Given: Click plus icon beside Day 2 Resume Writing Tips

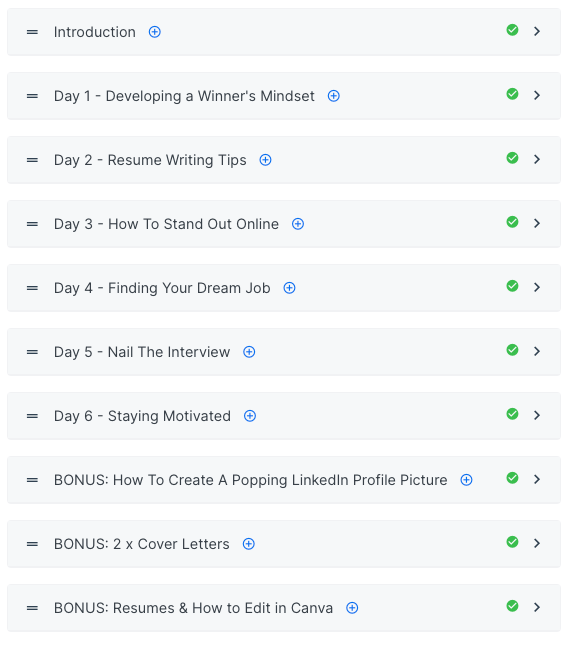Looking at the screenshot, I should pos(265,160).
